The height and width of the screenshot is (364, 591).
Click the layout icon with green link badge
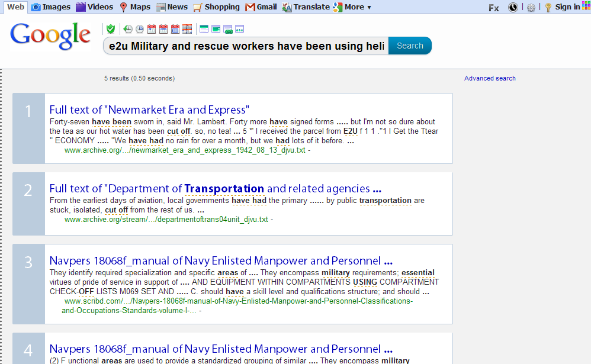227,30
